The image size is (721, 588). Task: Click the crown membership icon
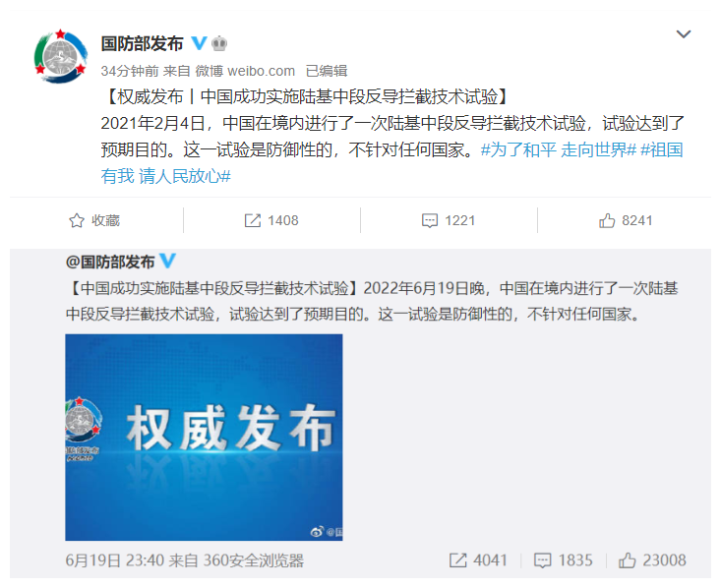coord(219,43)
